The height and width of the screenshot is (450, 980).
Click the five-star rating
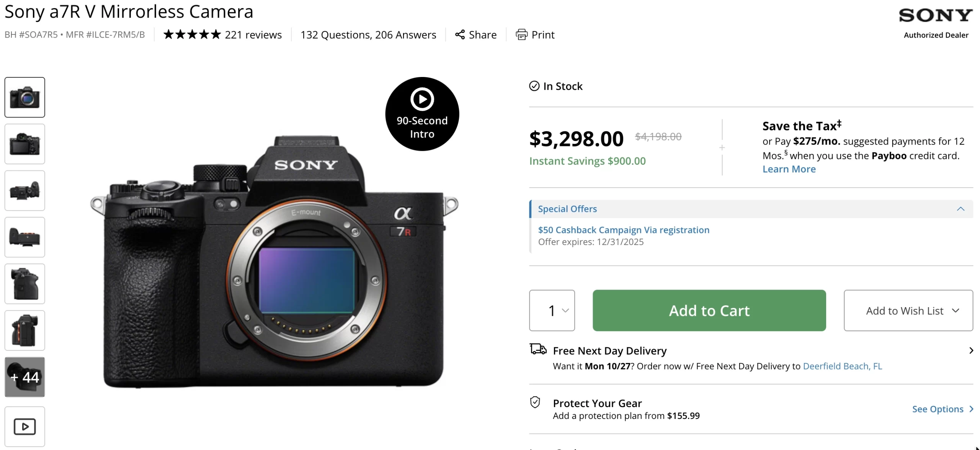[192, 34]
